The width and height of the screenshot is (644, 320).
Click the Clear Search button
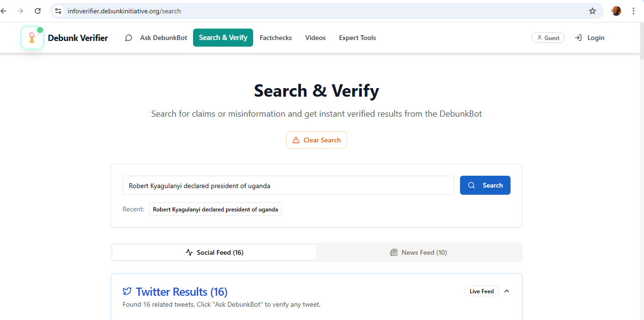(x=317, y=140)
